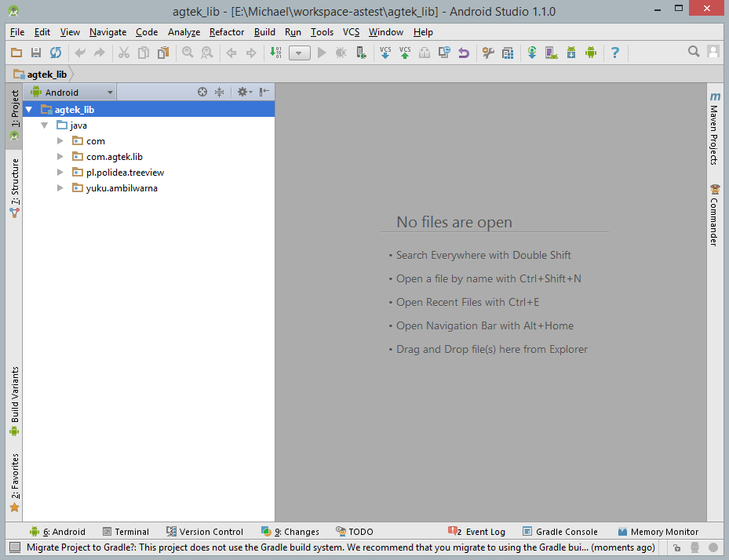
Task: Open the Project panel settings gear
Action: pos(242,92)
